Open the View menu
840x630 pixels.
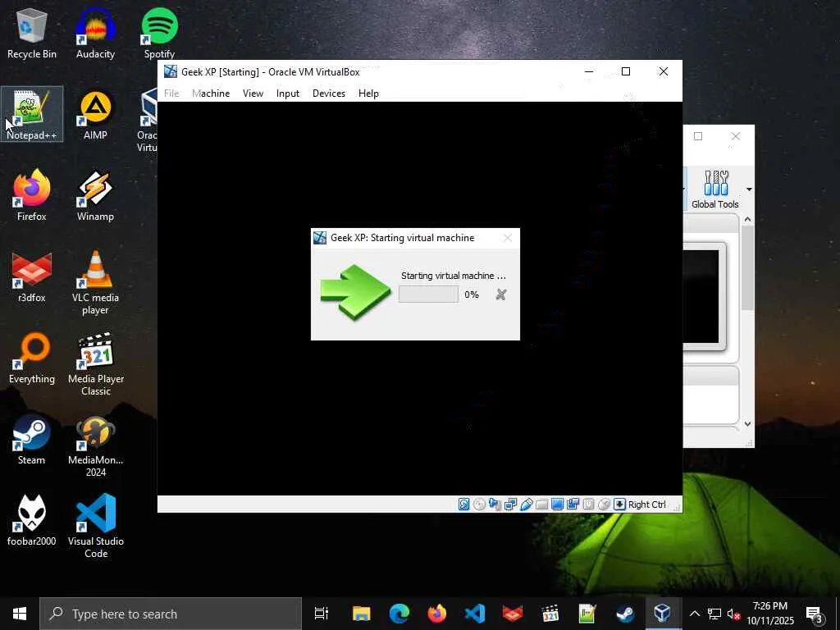tap(253, 94)
